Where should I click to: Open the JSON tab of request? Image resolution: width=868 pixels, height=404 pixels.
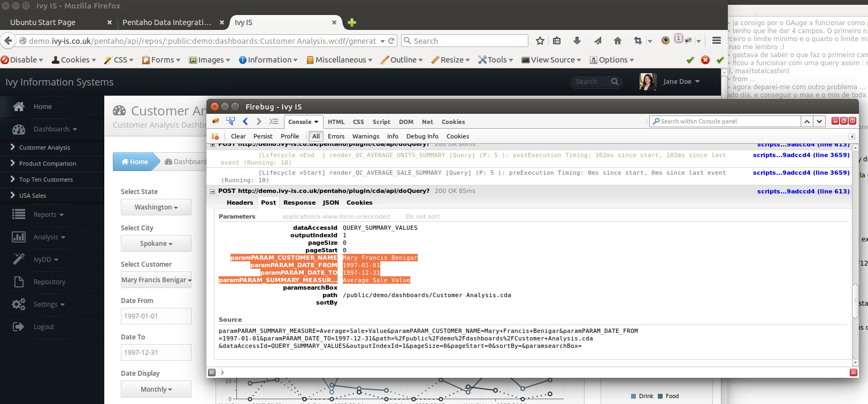point(331,203)
